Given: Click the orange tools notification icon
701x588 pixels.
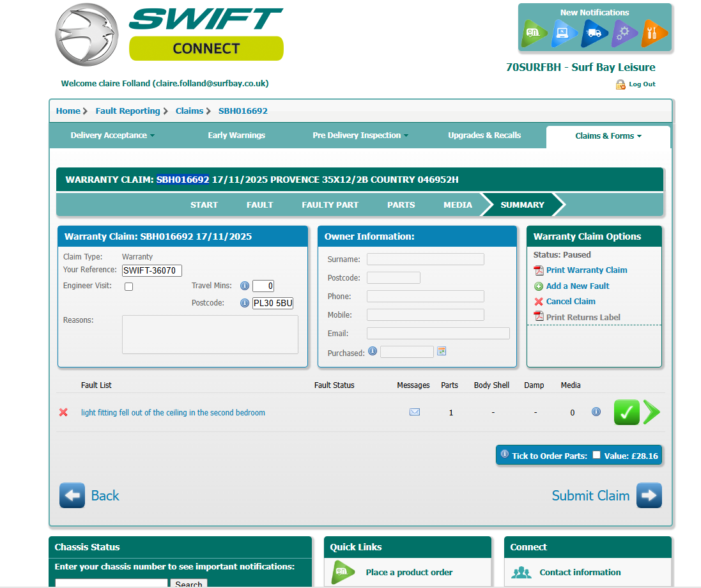Looking at the screenshot, I should (x=654, y=34).
